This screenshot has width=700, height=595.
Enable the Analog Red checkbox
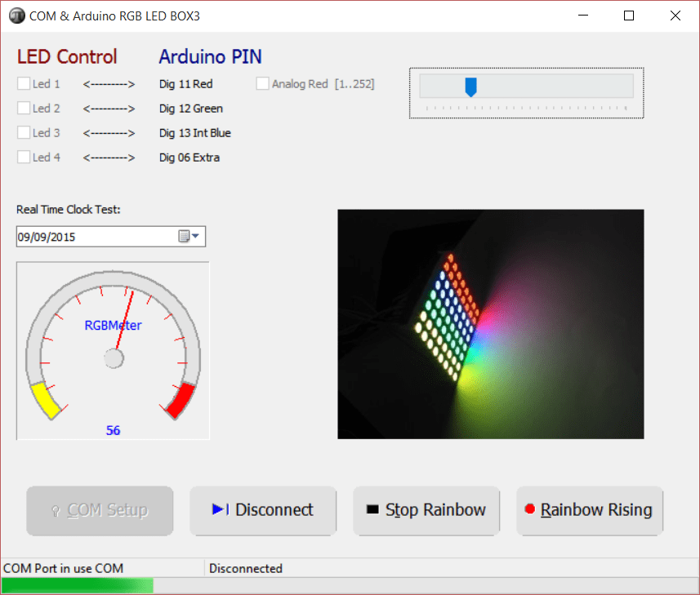(263, 83)
